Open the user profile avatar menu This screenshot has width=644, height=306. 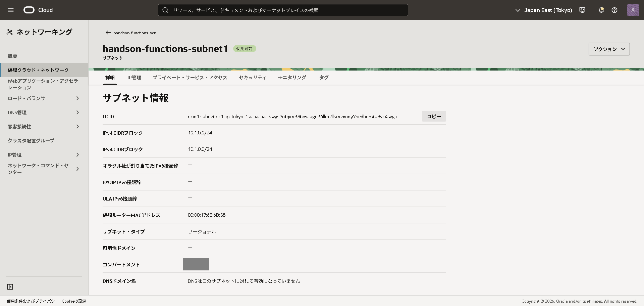pyautogui.click(x=633, y=10)
